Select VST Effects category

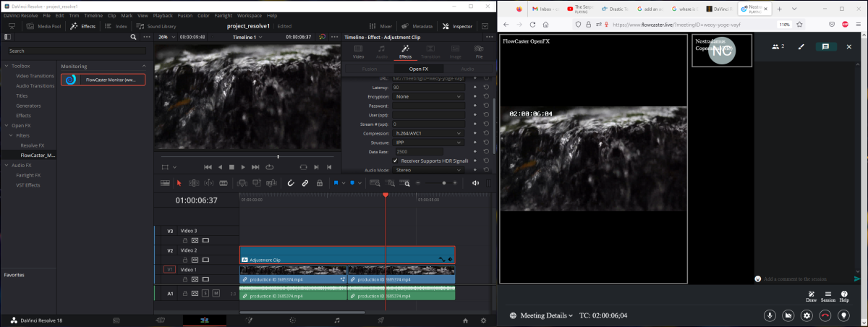point(28,184)
